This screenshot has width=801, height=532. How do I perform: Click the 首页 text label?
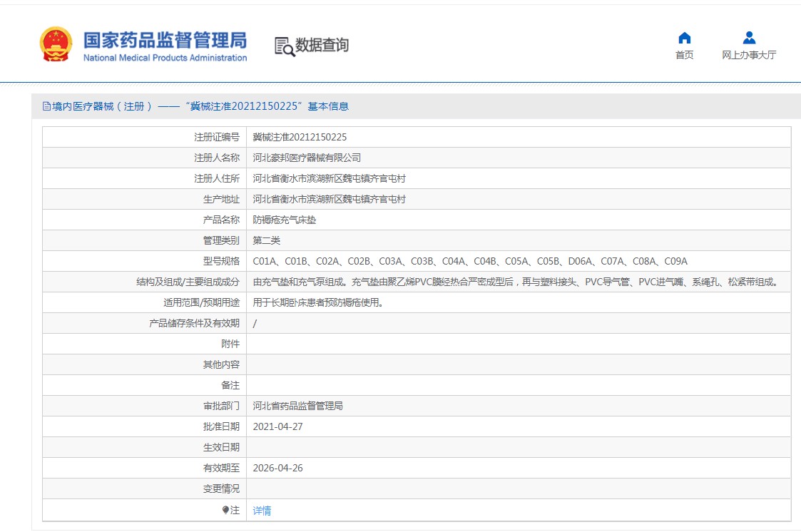(685, 55)
